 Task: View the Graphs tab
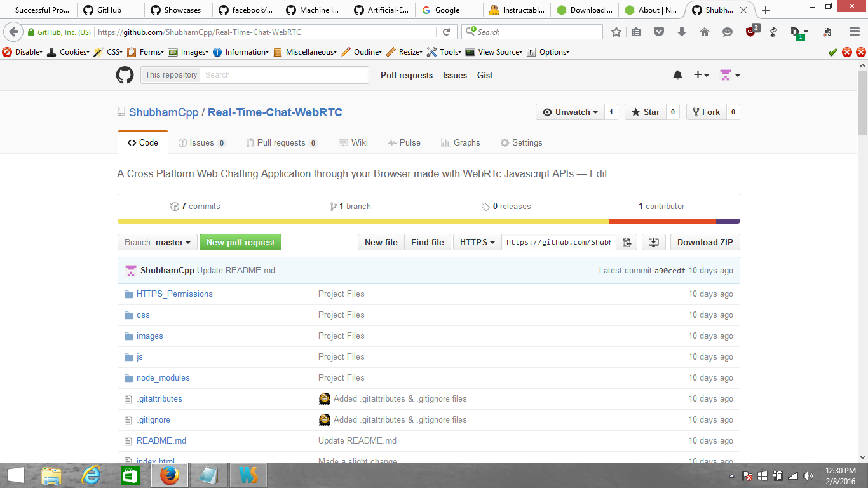pos(461,142)
